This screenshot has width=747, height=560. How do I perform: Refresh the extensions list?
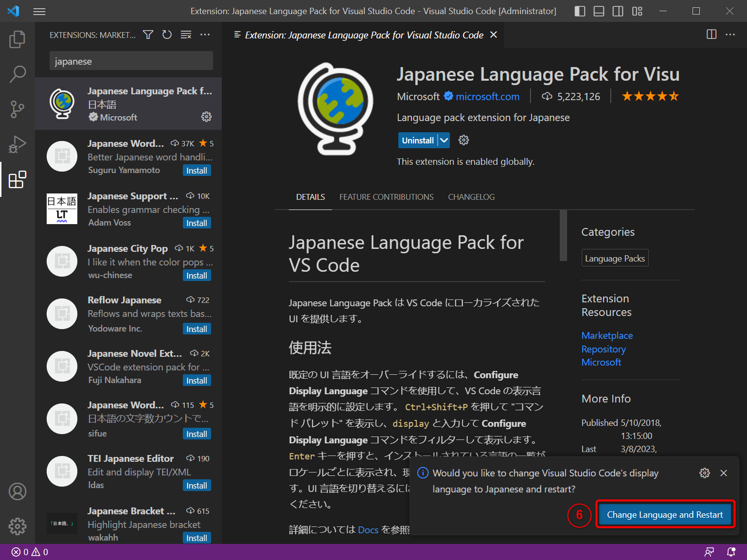click(x=167, y=35)
